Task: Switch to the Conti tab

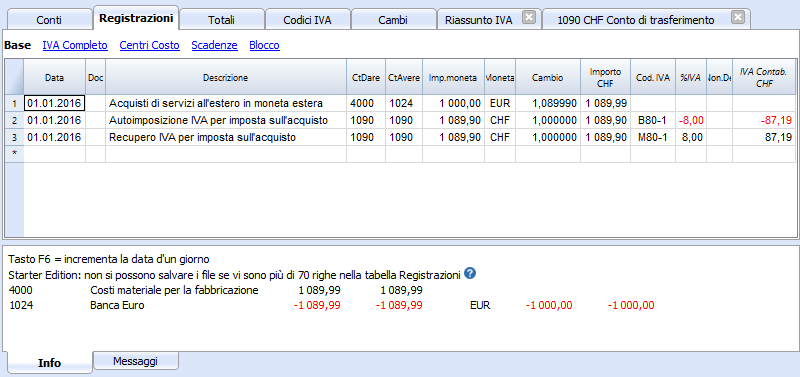Action: (49, 20)
